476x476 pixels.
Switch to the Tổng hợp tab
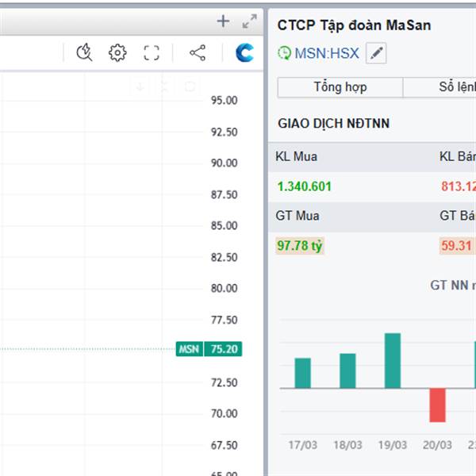tap(340, 87)
